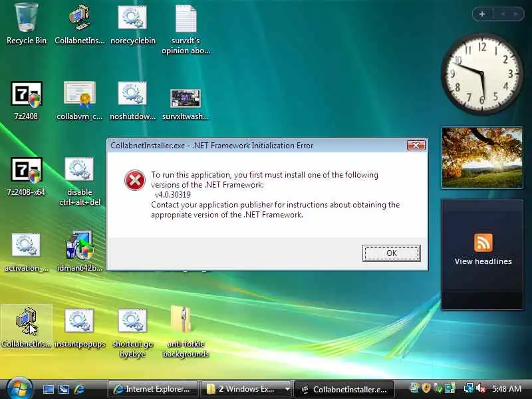Select the survxlt's opinion text file icon

(x=186, y=29)
